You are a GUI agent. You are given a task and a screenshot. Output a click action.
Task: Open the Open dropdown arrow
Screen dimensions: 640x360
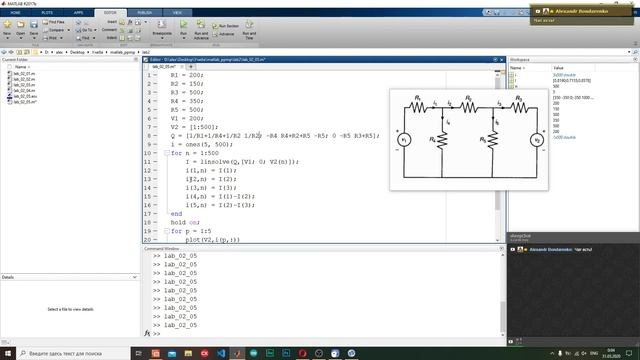[20, 38]
